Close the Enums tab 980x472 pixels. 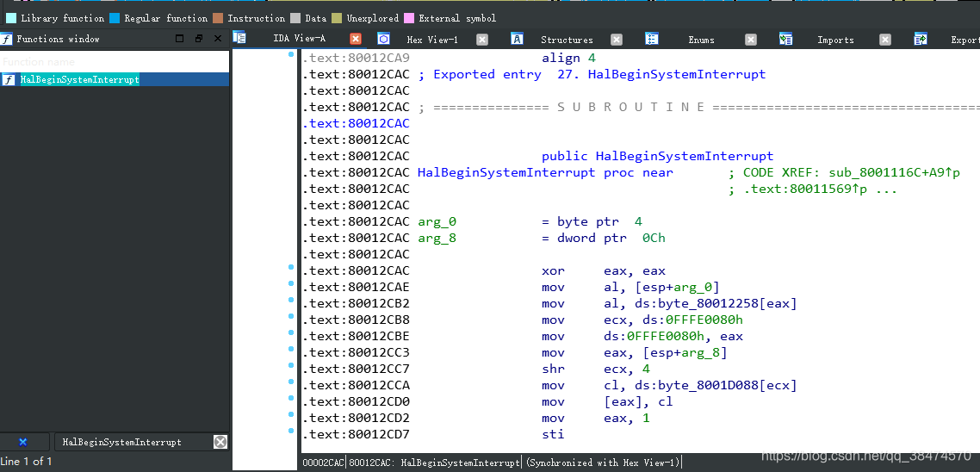(x=751, y=40)
